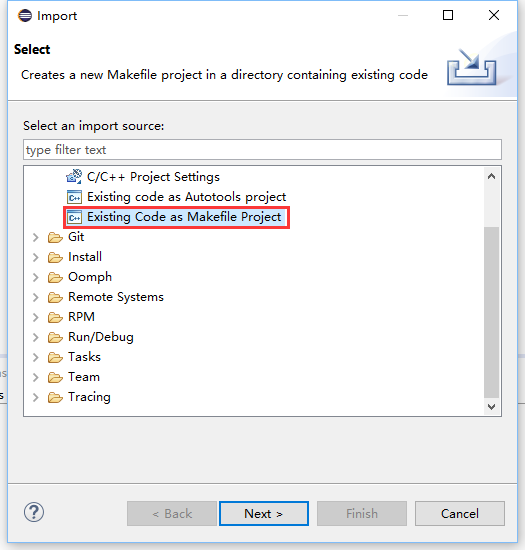525x550 pixels.
Task: Expand the Team category
Action: 35,377
